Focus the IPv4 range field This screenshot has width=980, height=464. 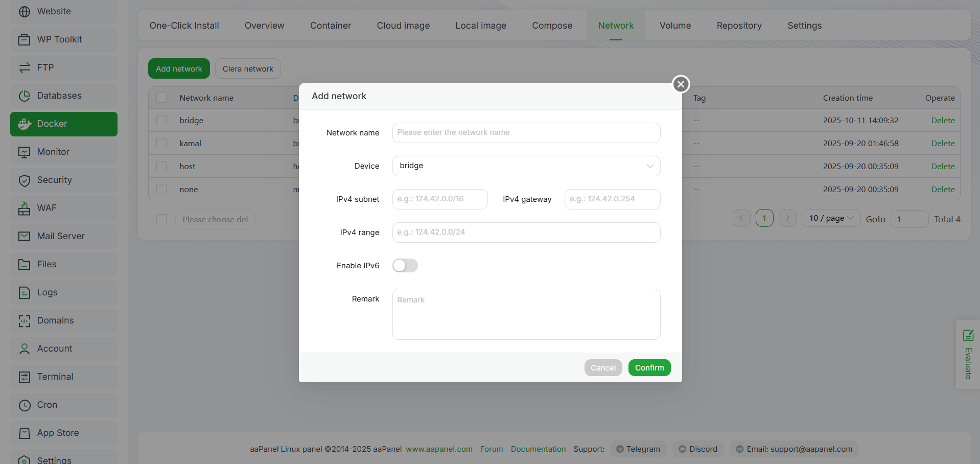(526, 232)
